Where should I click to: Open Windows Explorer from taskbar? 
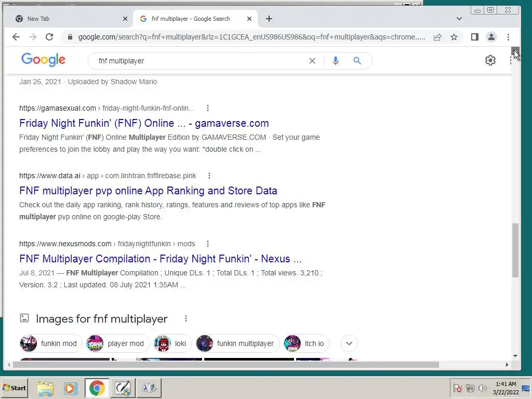click(45, 388)
